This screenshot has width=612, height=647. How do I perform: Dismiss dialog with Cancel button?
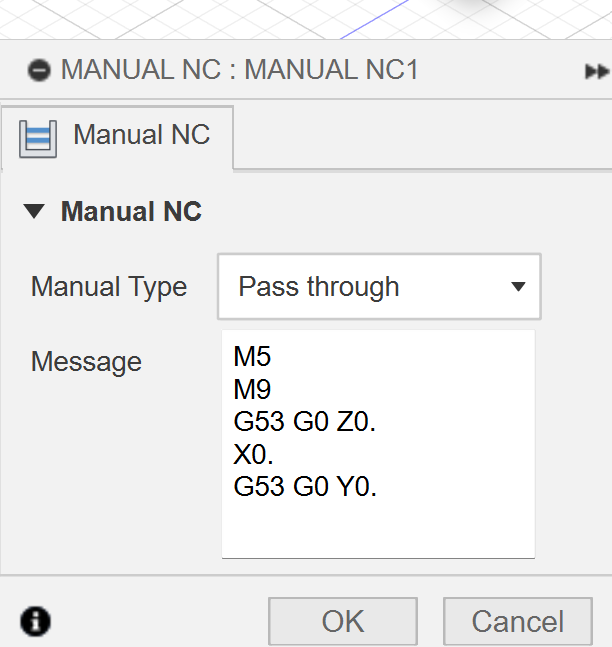pyautogui.click(x=518, y=621)
